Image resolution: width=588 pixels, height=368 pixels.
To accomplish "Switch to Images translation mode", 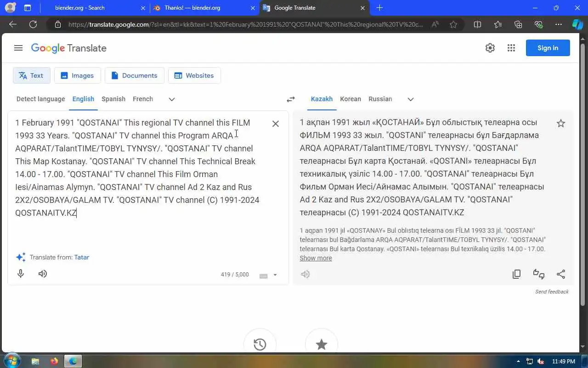I will (x=77, y=75).
